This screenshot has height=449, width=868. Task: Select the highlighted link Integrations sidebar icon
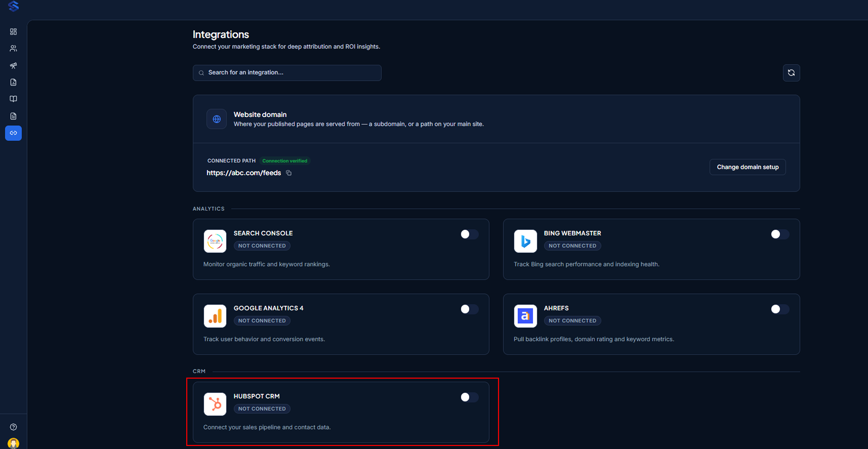point(13,133)
